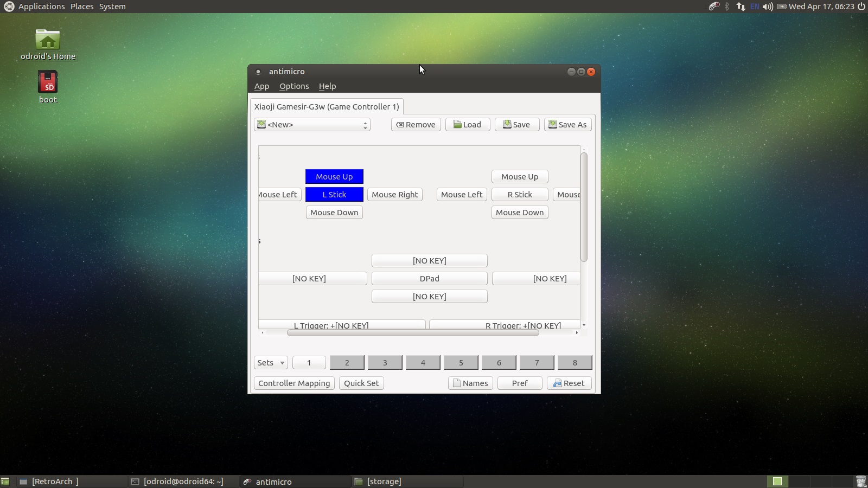Click the Remove profile icon button
The image size is (868, 488).
pos(400,125)
